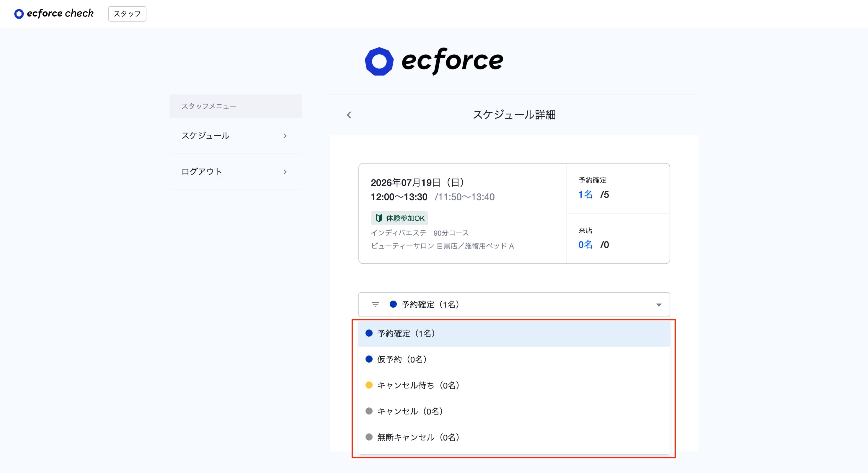Click the time range 12:00〜13:30
868x473 pixels.
(x=399, y=197)
